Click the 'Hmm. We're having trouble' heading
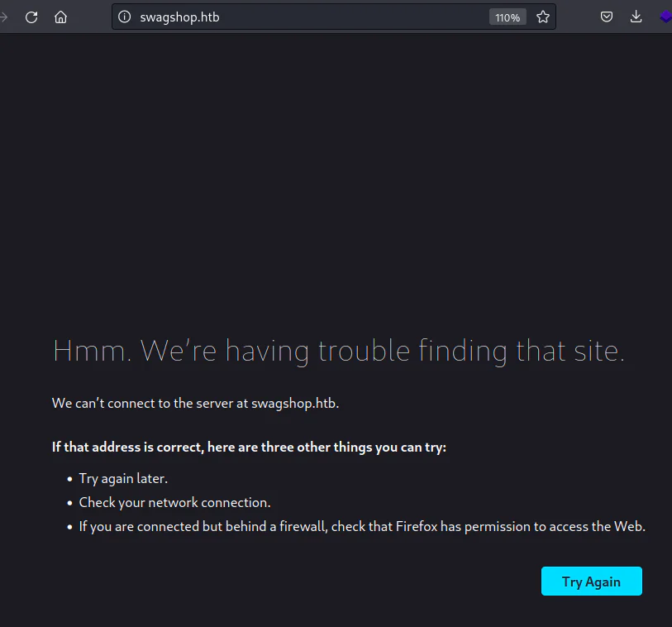The width and height of the screenshot is (672, 627). (339, 352)
